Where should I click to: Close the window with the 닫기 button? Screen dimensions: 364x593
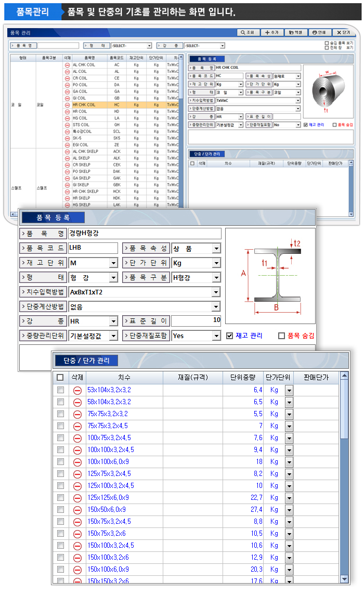click(343, 33)
